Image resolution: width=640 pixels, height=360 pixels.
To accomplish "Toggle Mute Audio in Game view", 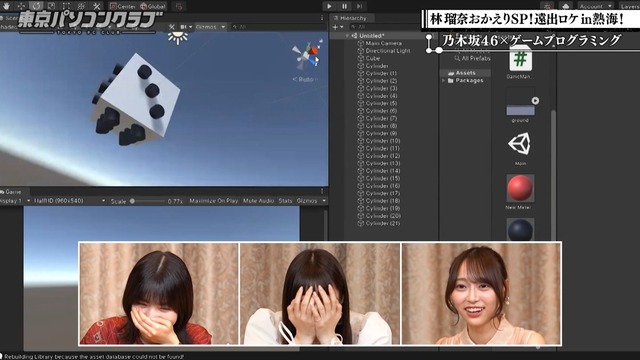I will tap(258, 201).
